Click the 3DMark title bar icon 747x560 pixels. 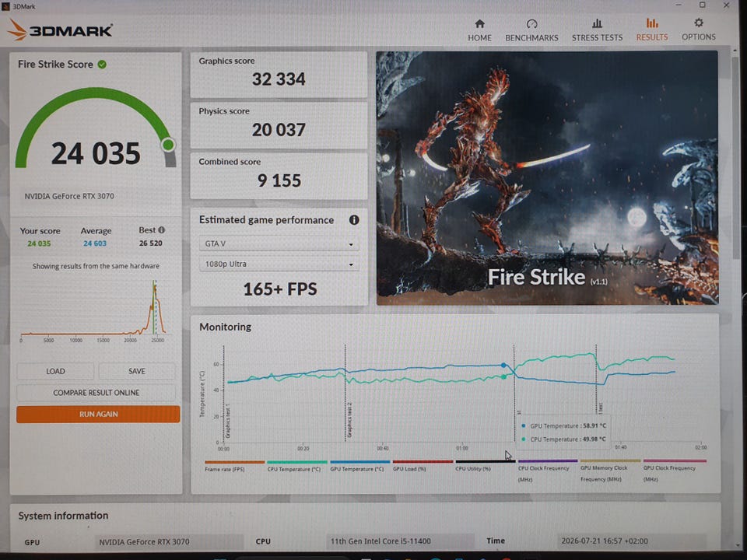point(5,6)
